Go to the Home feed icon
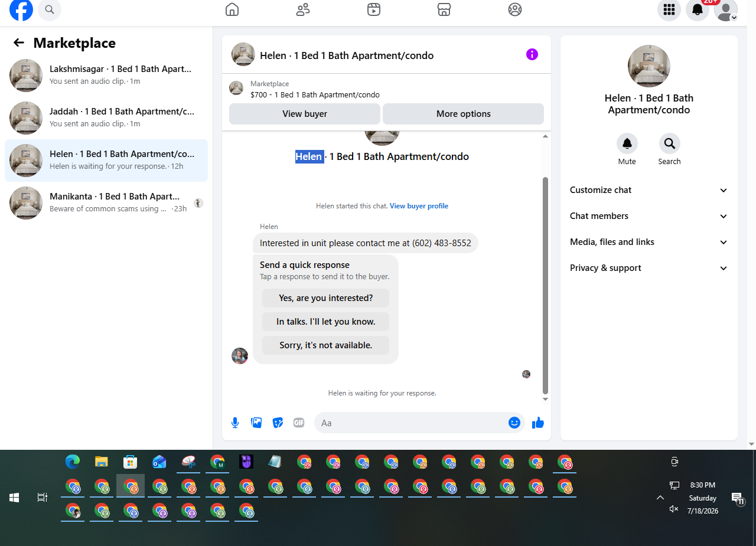The height and width of the screenshot is (546, 756). click(x=232, y=9)
